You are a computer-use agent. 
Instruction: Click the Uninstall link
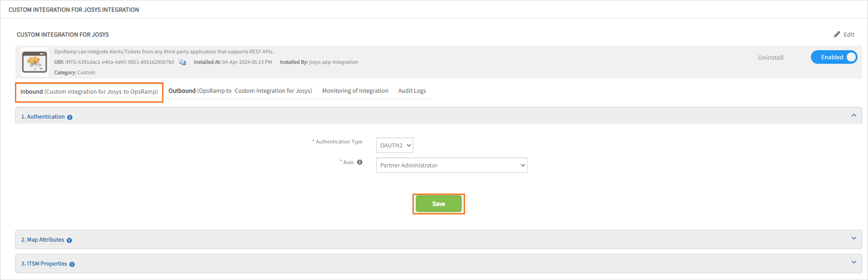(x=771, y=57)
